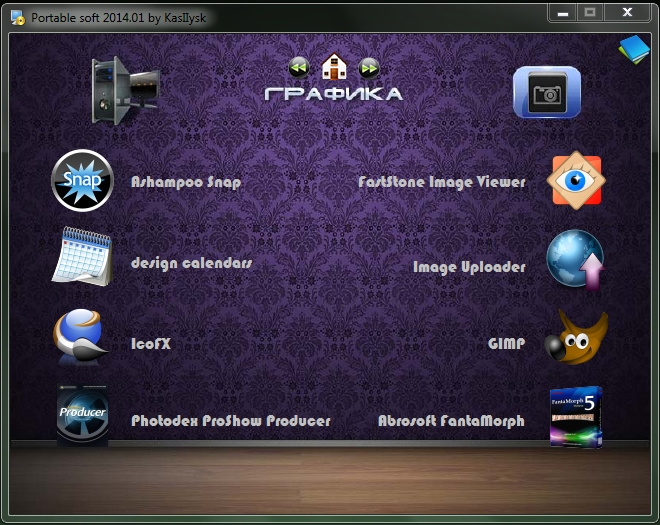Screen dimensions: 660x525
Task: Click the Abrosoft FantaMorph text label
Action: coord(451,421)
